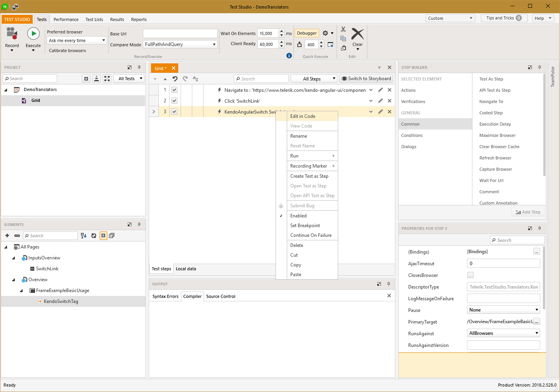The width and height of the screenshot is (560, 392).
Task: Toggle the checkbox for step 2
Action: 174,101
